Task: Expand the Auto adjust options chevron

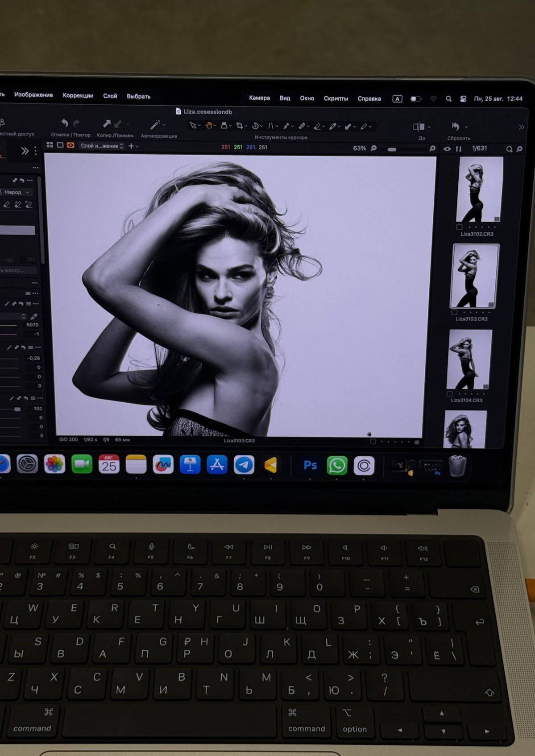Action: tap(164, 125)
